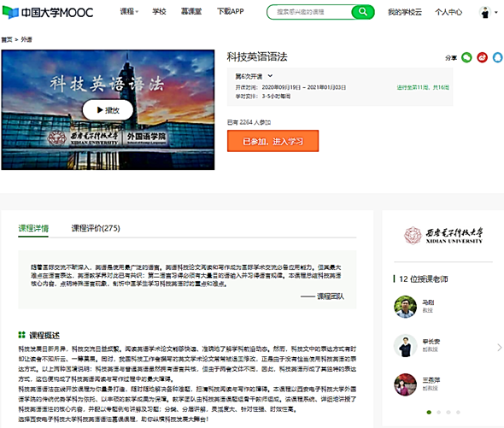The width and height of the screenshot is (504, 428).
Task: Focus the course search input field
Action: point(310,12)
